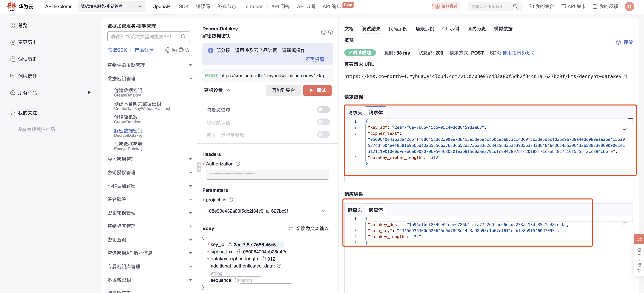Click the star favorite icon beside product details
Viewport: 644px width, 293px height.
[187, 50]
